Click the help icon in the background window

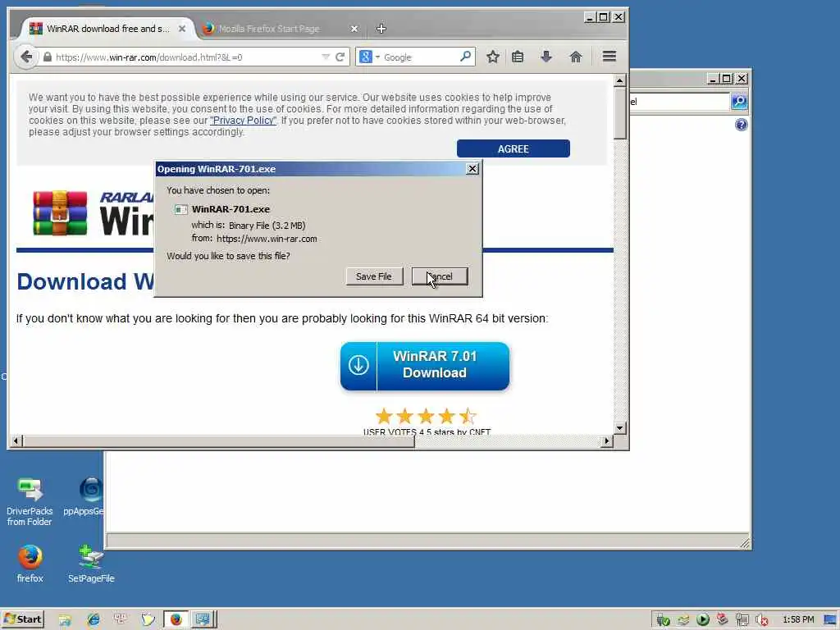coord(741,125)
